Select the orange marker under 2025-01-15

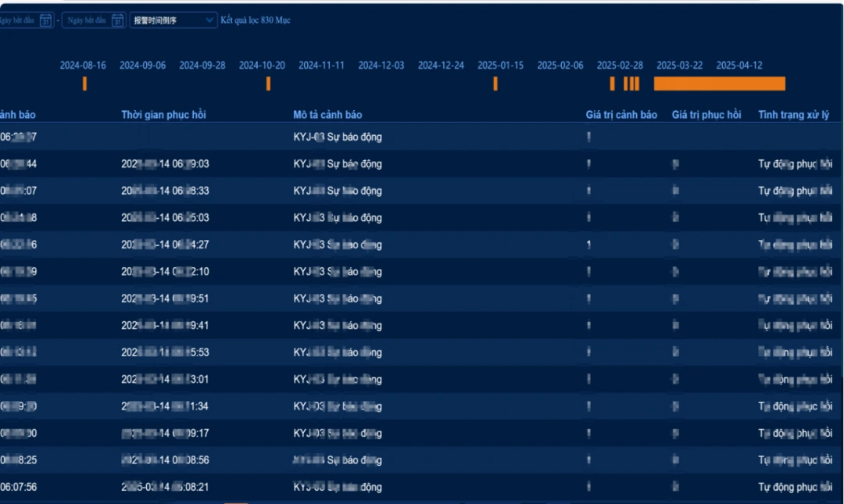pyautogui.click(x=495, y=84)
